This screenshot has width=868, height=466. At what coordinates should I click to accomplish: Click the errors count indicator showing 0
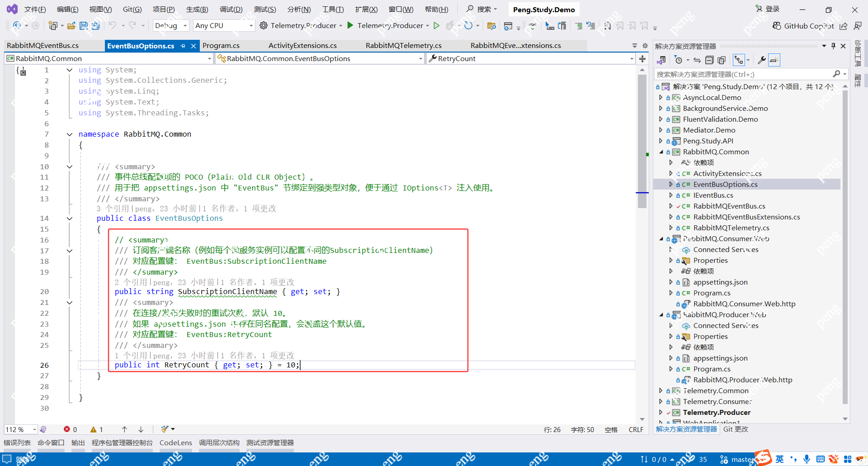(71, 429)
